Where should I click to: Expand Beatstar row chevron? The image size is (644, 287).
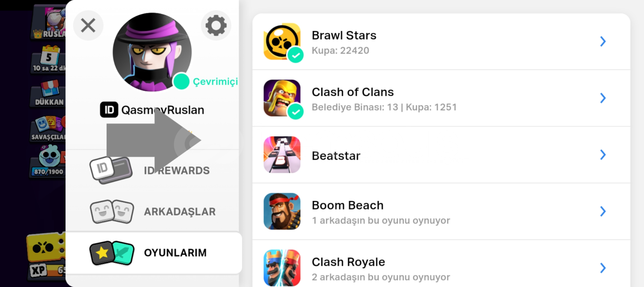603,155
